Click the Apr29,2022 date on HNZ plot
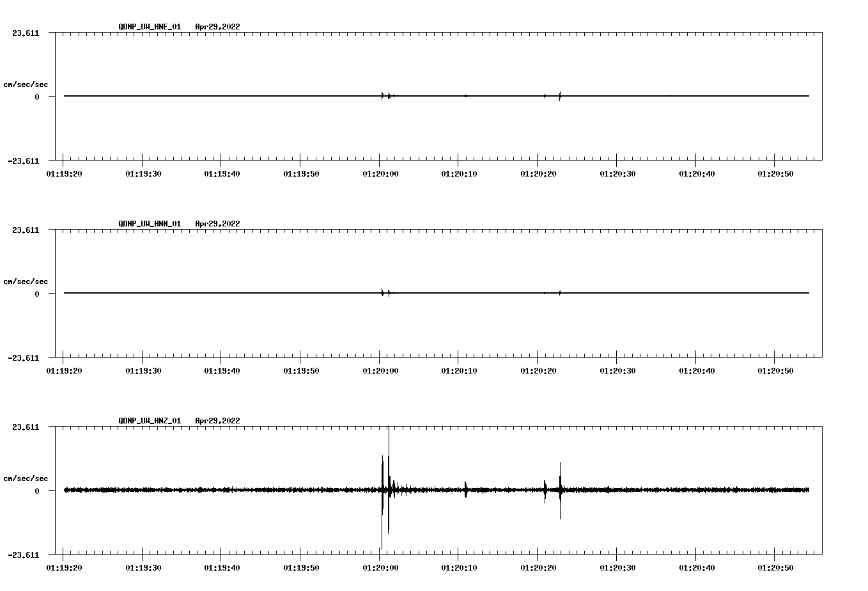The height and width of the screenshot is (591, 868). pos(217,421)
